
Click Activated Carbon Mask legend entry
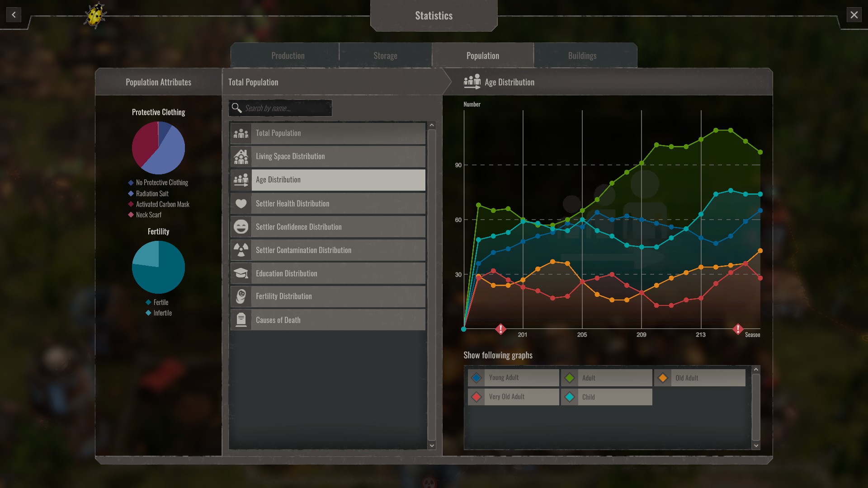[159, 204]
